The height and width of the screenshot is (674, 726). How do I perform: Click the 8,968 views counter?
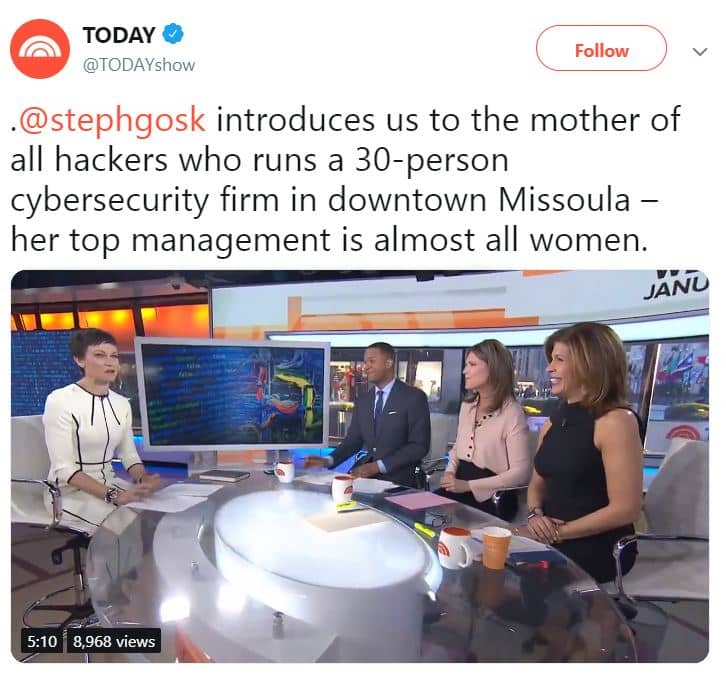tap(114, 641)
